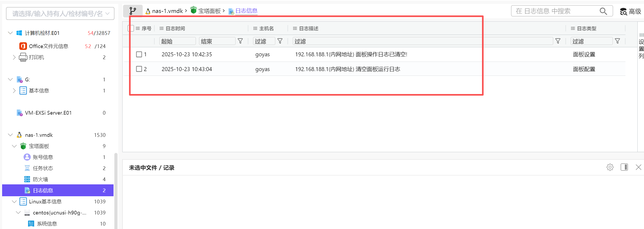
Task: Check the checkbox for log row 2
Action: 139,69
